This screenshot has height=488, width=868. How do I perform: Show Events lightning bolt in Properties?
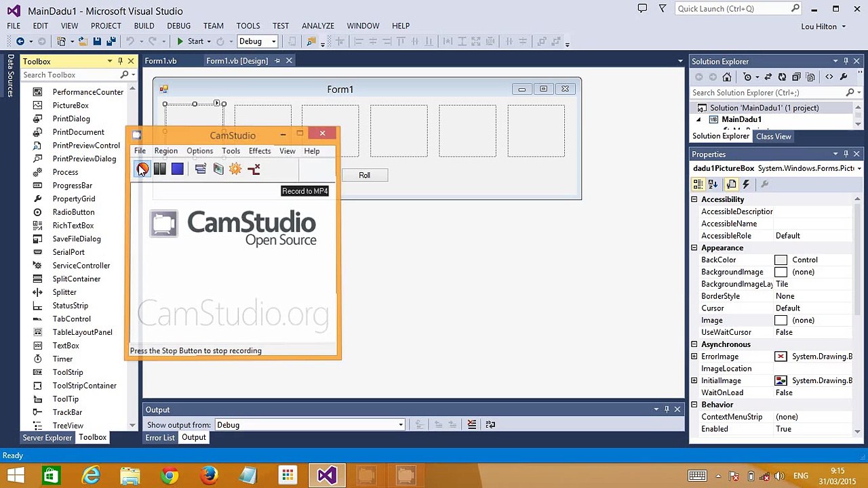pos(746,184)
